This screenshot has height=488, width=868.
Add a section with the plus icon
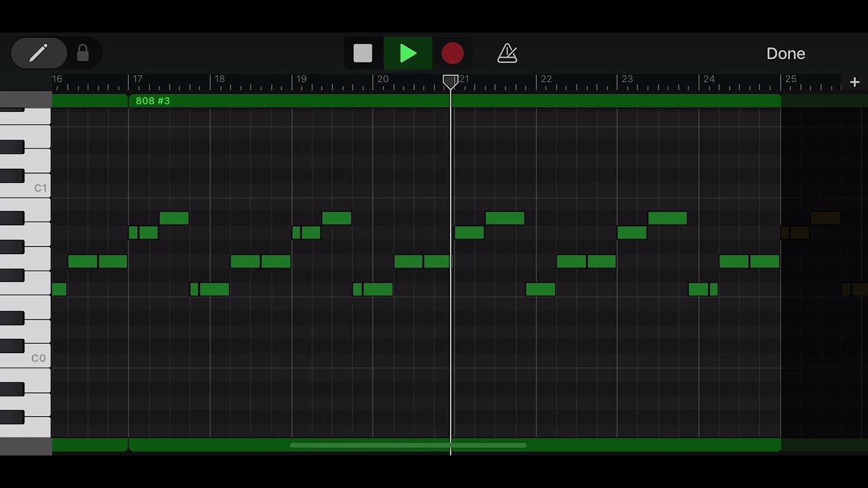[x=854, y=82]
